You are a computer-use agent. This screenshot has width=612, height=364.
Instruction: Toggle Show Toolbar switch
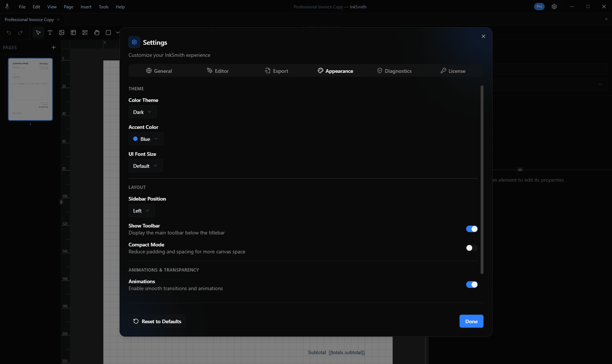pyautogui.click(x=472, y=229)
